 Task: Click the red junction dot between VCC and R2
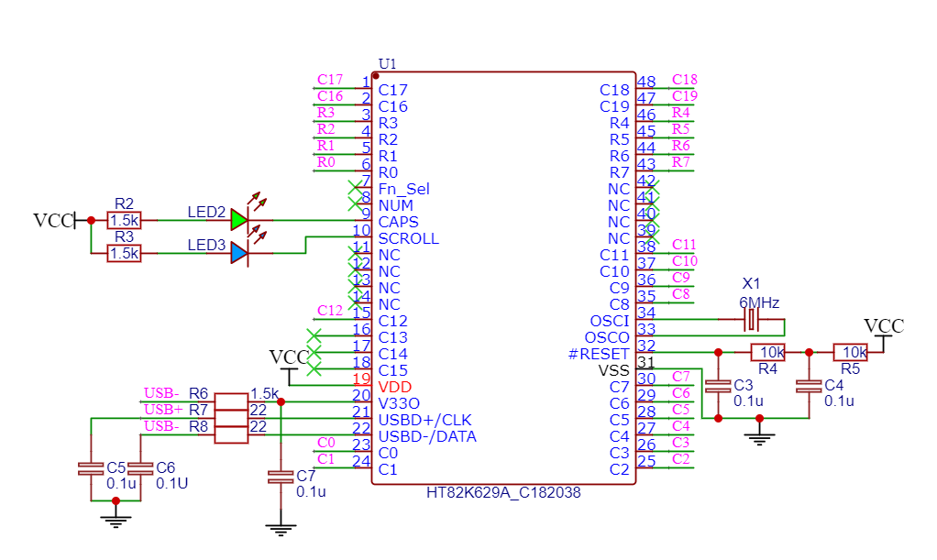(91, 221)
